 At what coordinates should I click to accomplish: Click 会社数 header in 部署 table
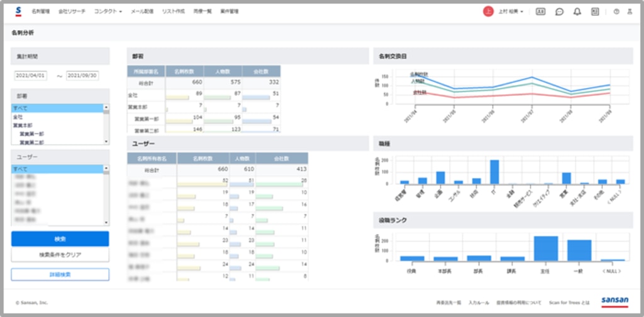pyautogui.click(x=261, y=71)
